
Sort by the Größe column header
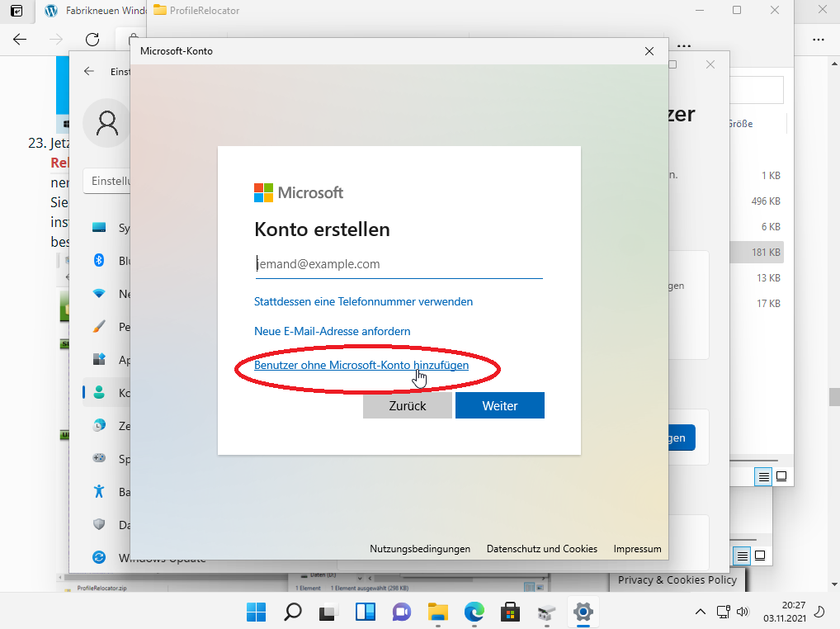741,124
